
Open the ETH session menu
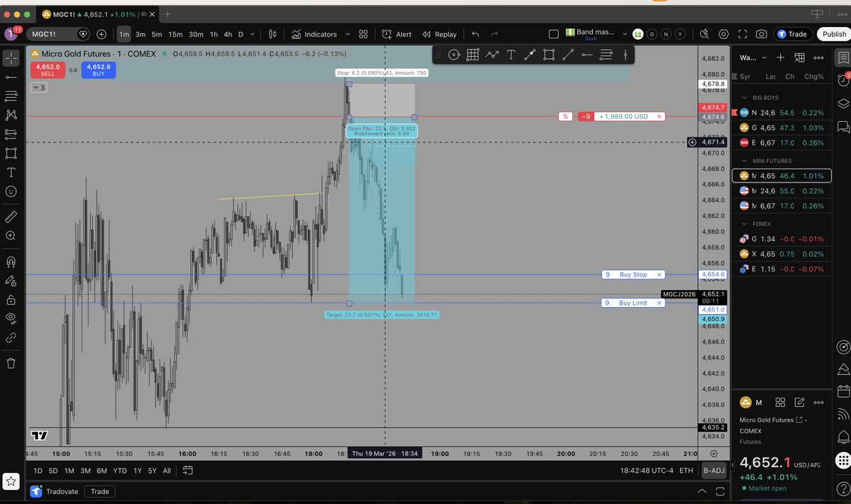686,471
